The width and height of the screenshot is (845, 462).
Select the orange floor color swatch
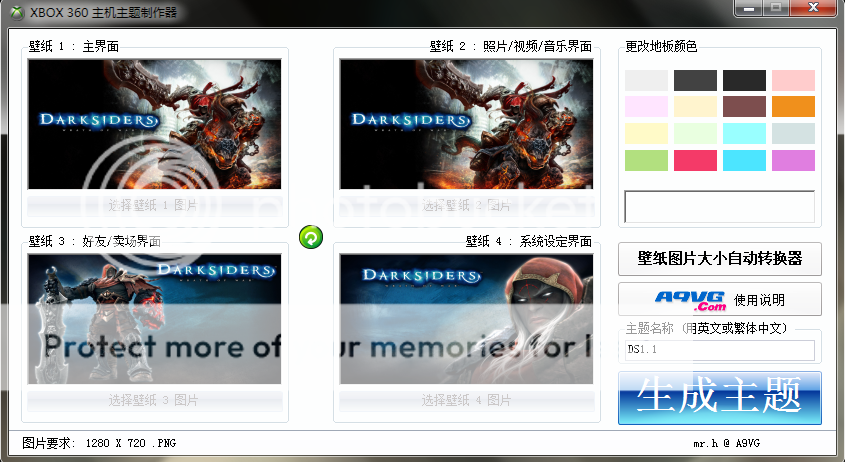(793, 107)
